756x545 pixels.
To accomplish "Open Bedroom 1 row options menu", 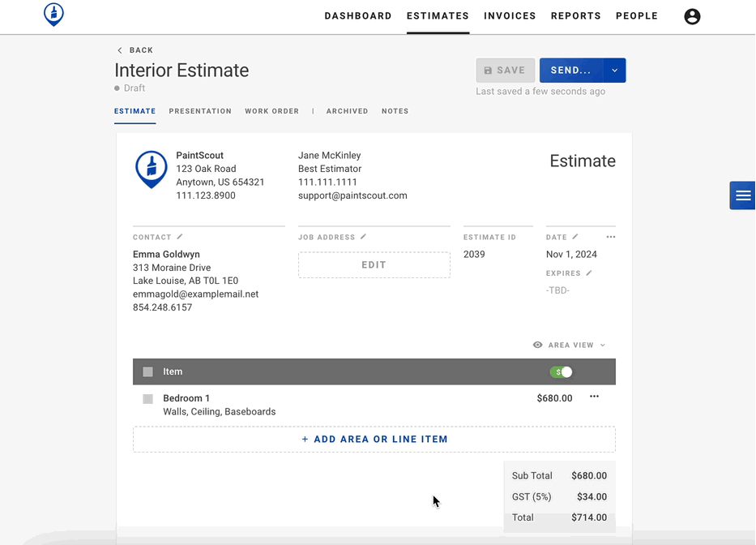I will coord(594,397).
